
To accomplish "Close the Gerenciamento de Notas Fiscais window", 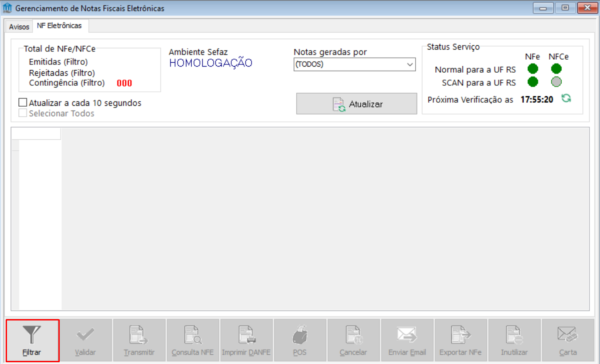I will (x=587, y=8).
